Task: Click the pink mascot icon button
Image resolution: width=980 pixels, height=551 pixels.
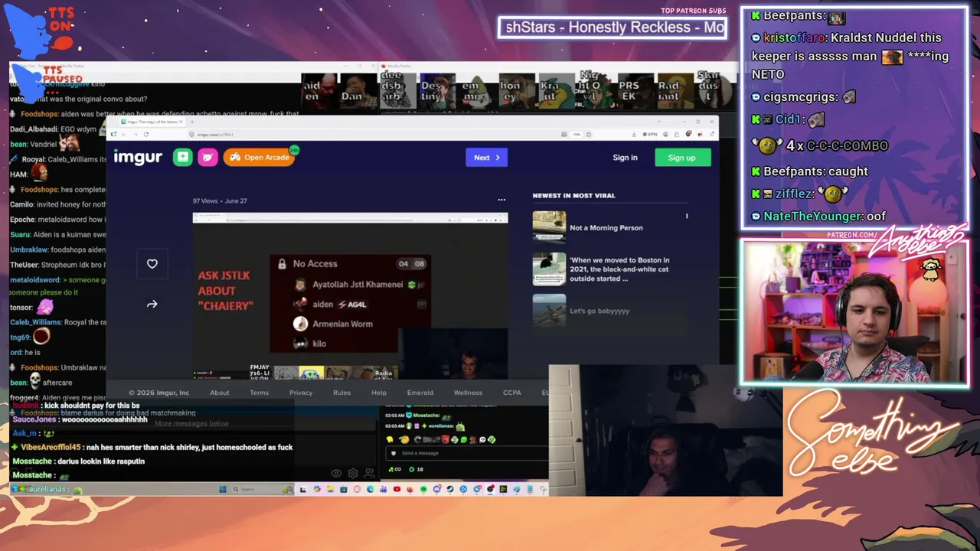Action: [x=207, y=157]
